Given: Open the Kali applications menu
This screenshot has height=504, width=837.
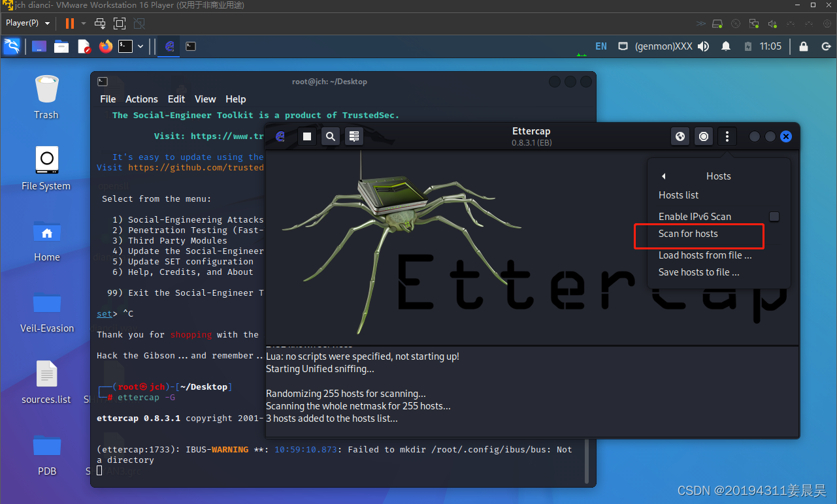Looking at the screenshot, I should [12, 46].
